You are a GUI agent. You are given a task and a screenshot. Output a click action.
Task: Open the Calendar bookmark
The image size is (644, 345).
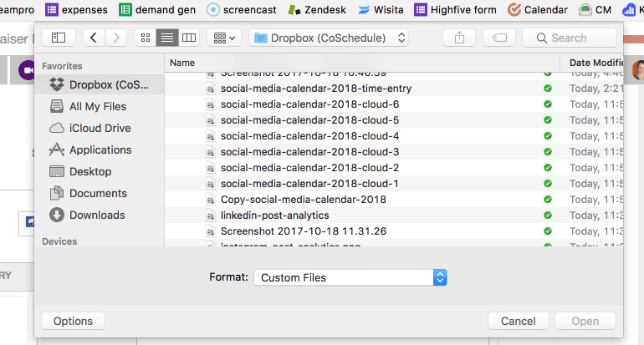(549, 10)
